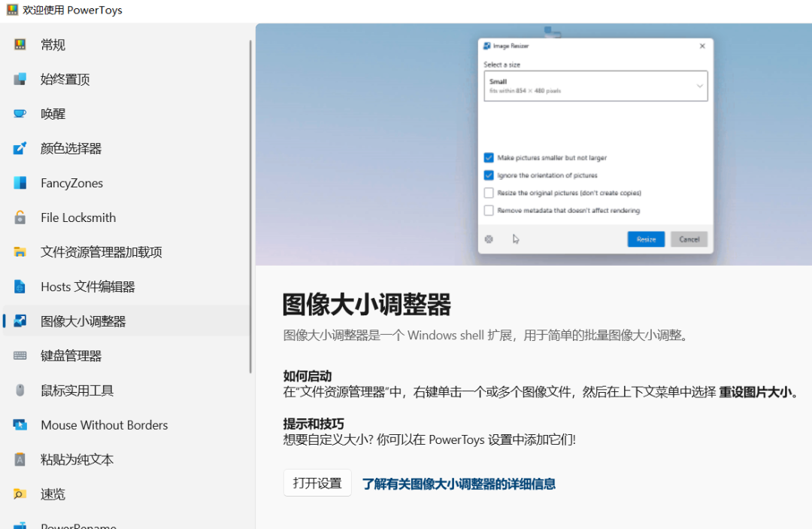Click the FancyZones icon

[x=20, y=183]
